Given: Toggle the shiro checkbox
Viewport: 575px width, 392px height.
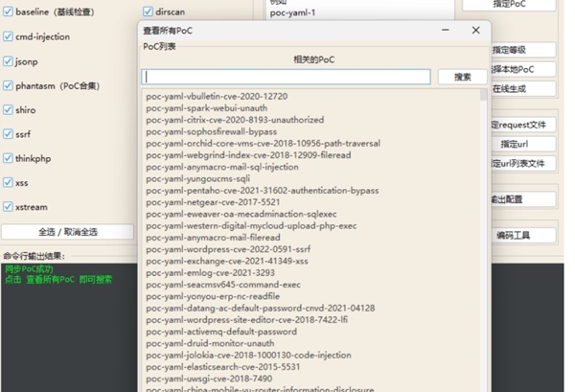Looking at the screenshot, I should click(x=8, y=109).
